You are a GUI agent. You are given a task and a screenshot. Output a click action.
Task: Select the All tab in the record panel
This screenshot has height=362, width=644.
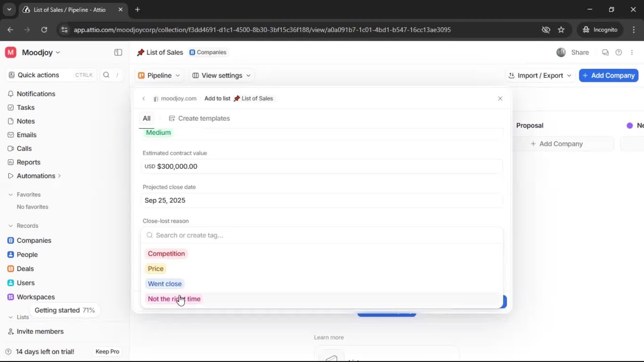coord(147,118)
